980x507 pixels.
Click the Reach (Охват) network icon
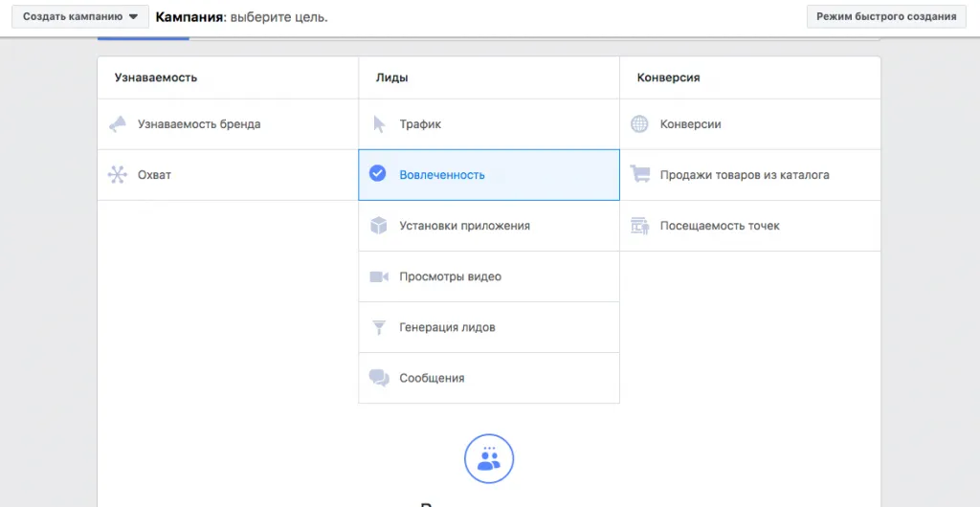pos(117,175)
